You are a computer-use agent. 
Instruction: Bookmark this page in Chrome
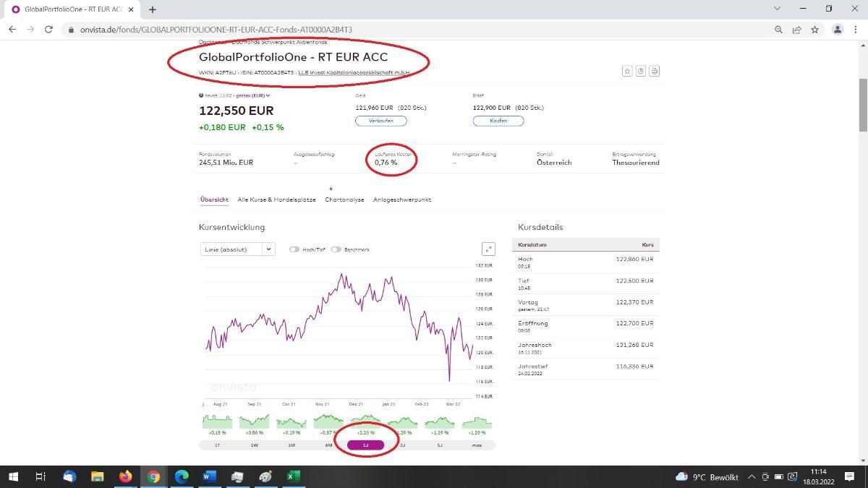[x=814, y=30]
